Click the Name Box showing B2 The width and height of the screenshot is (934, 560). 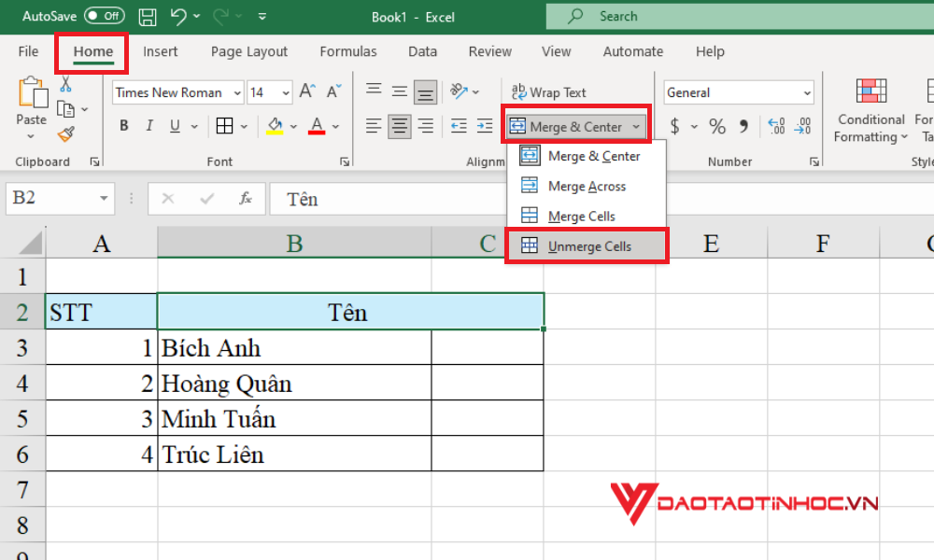(x=60, y=198)
